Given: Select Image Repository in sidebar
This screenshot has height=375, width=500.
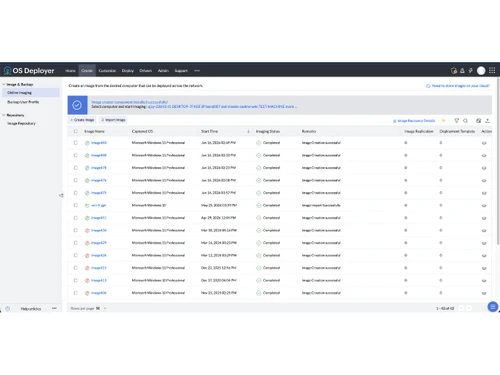Looking at the screenshot, I should (x=21, y=123).
